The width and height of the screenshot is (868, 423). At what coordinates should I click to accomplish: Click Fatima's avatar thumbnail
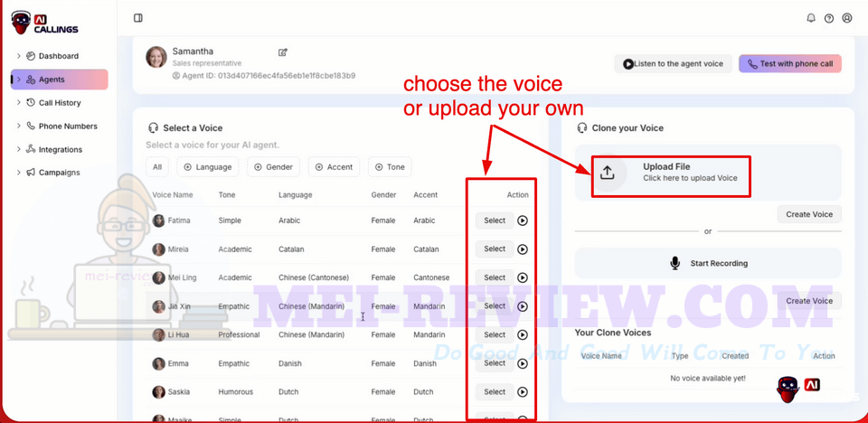point(159,221)
